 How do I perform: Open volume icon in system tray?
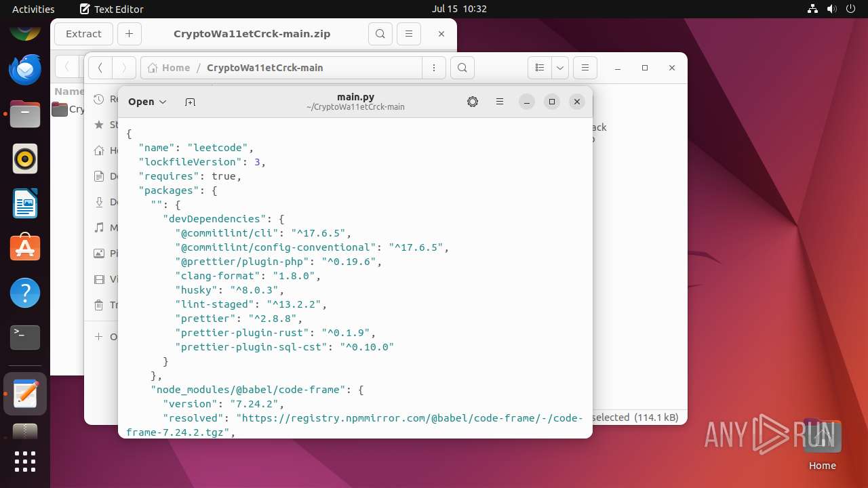(x=831, y=9)
